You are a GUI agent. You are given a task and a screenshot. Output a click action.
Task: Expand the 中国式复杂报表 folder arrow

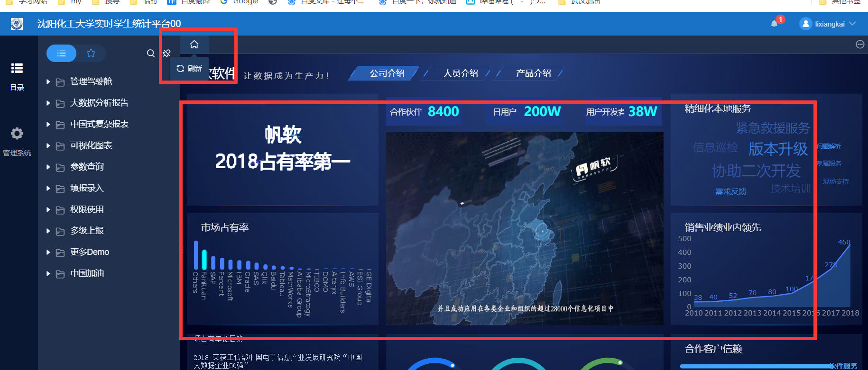(48, 124)
